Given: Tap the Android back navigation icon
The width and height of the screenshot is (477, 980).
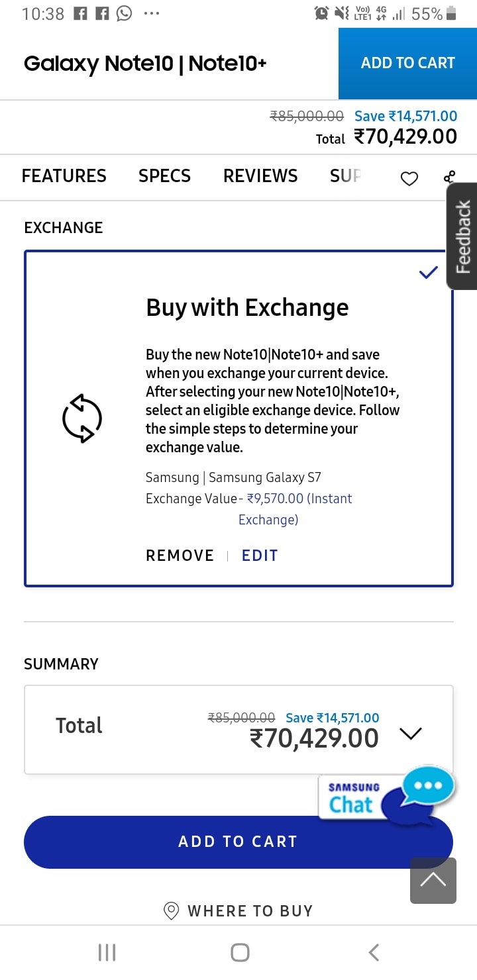Looking at the screenshot, I should tap(374, 952).
